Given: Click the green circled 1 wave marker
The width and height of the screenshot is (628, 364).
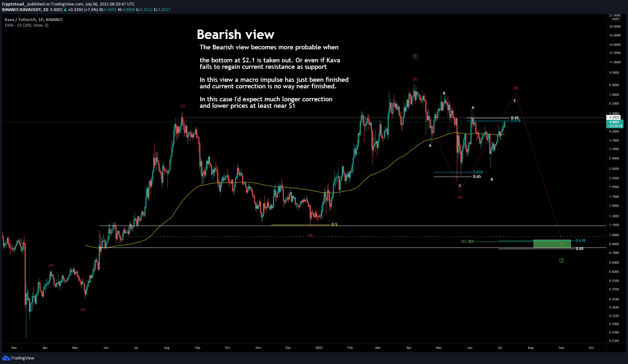Looking at the screenshot, I should [x=415, y=56].
